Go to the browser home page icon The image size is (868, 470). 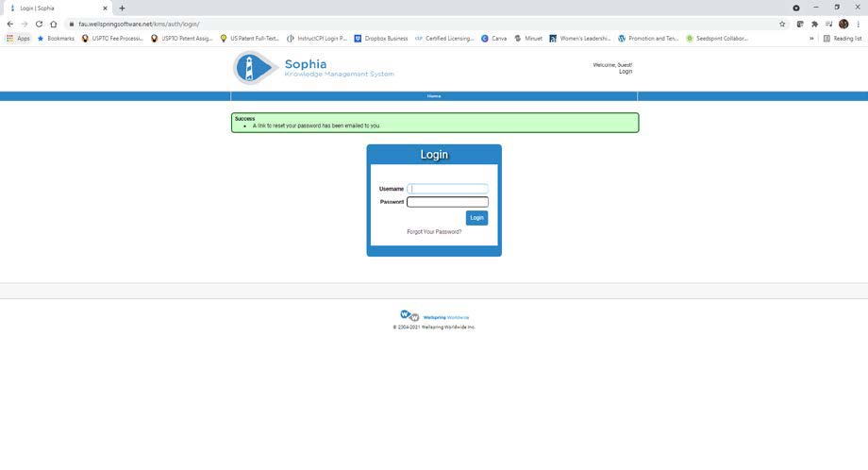pyautogui.click(x=54, y=24)
